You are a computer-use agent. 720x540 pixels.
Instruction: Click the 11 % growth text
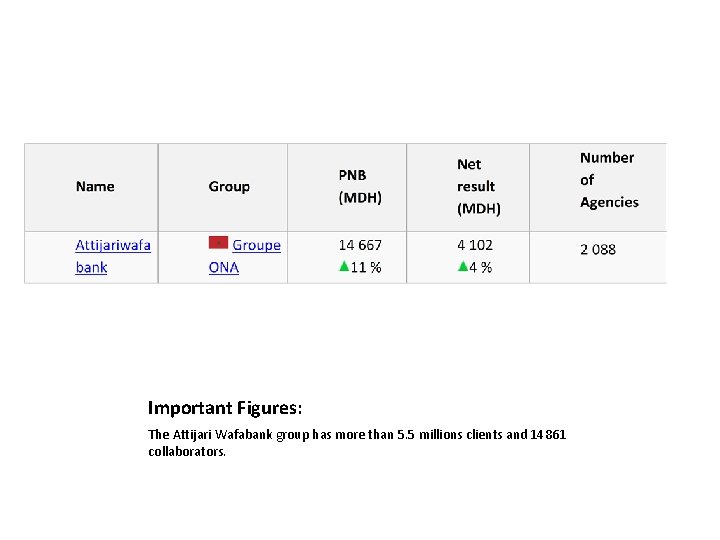(x=365, y=267)
